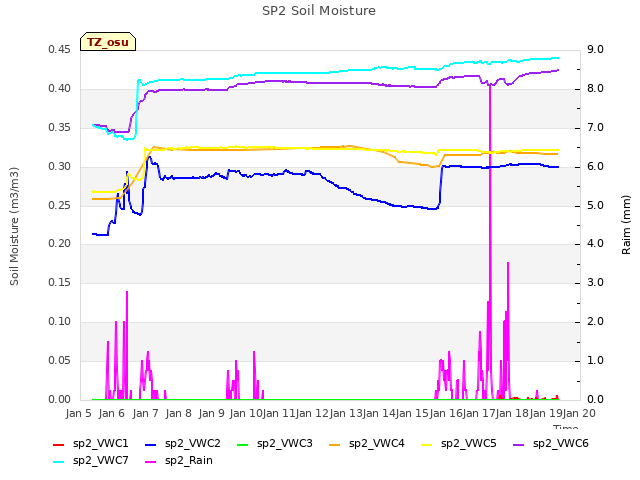Viewport: 640px width, 480px height.
Task: Toggle sp2_VWC6 legend entry
Action: coord(551,444)
